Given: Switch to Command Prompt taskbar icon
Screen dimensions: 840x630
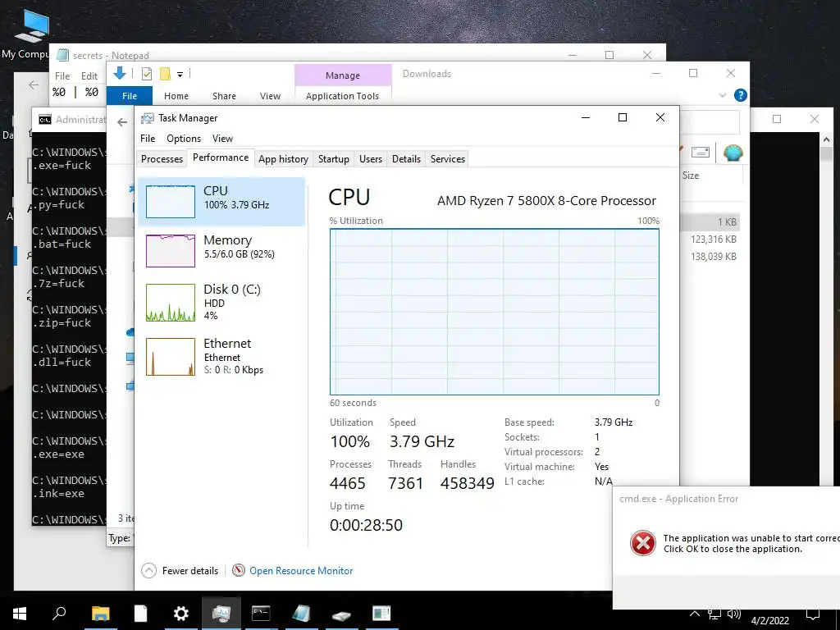Looking at the screenshot, I should 261,614.
